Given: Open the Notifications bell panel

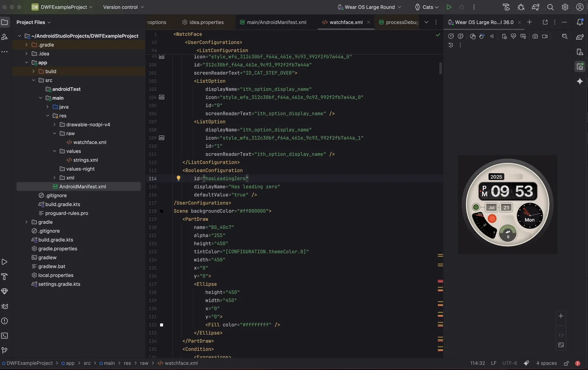Looking at the screenshot, I should (580, 22).
